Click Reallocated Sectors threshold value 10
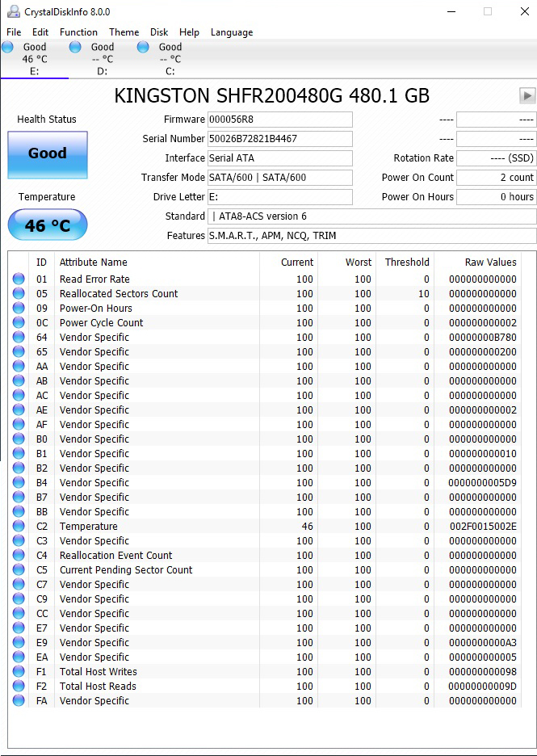 (x=424, y=293)
